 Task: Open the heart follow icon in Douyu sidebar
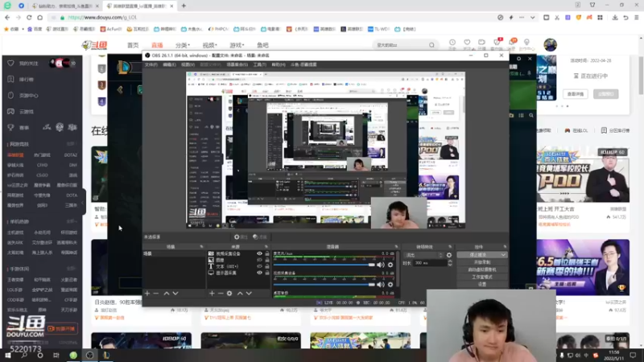point(10,64)
